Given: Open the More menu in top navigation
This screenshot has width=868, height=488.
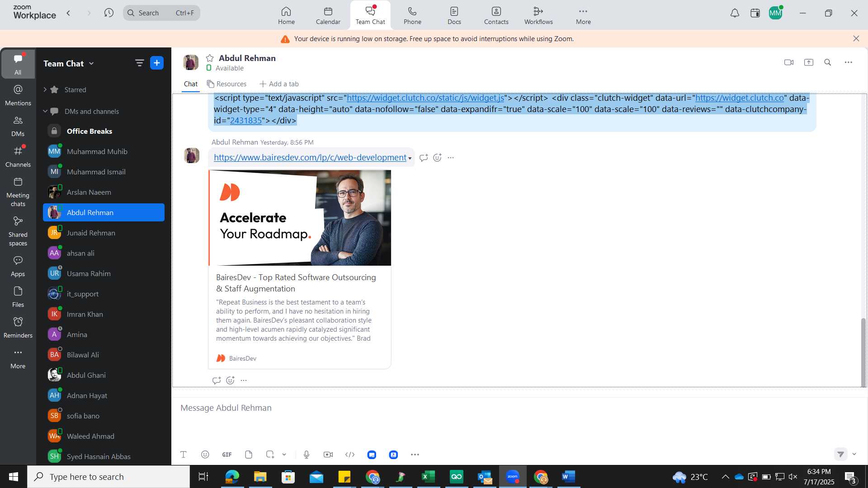Looking at the screenshot, I should click(583, 15).
